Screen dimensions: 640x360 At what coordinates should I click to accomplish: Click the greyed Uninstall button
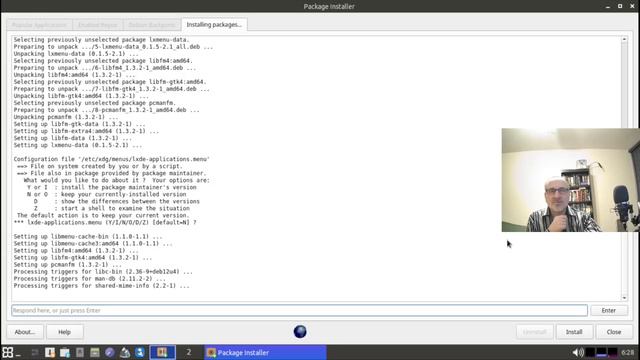point(535,332)
